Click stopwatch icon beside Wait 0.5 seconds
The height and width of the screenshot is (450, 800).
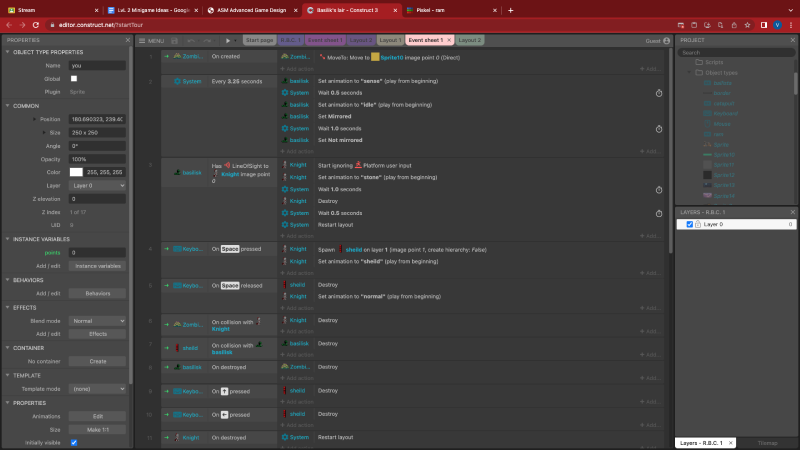pos(659,93)
